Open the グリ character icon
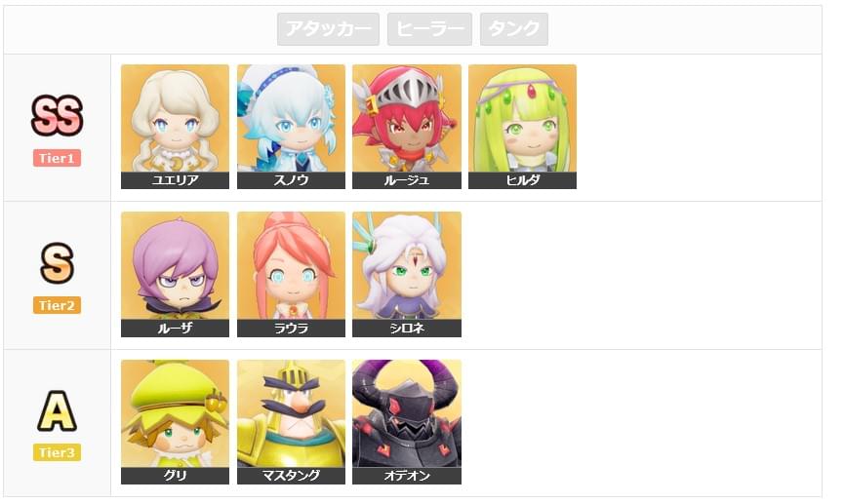Screen dimensions: 845x504 (x=175, y=422)
